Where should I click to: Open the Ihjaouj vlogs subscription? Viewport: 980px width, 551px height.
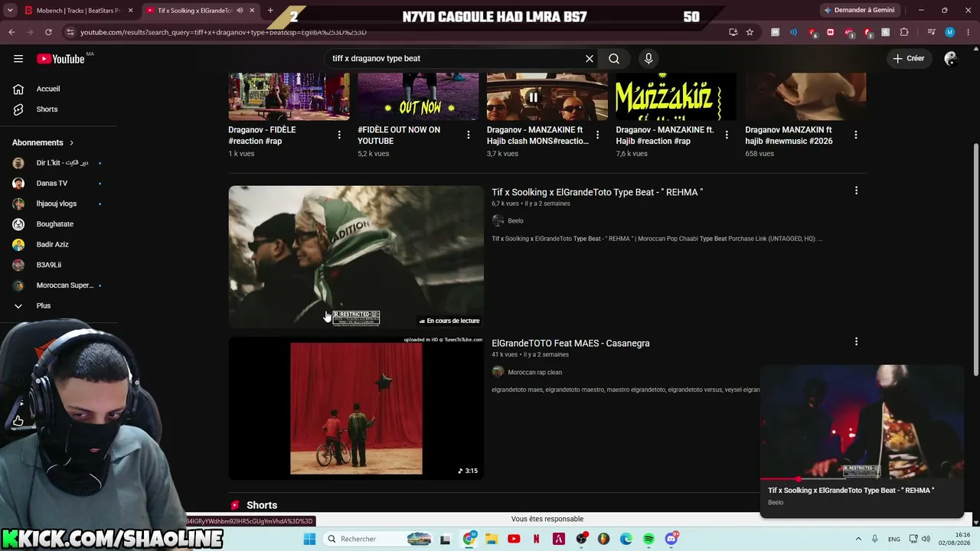(56, 204)
